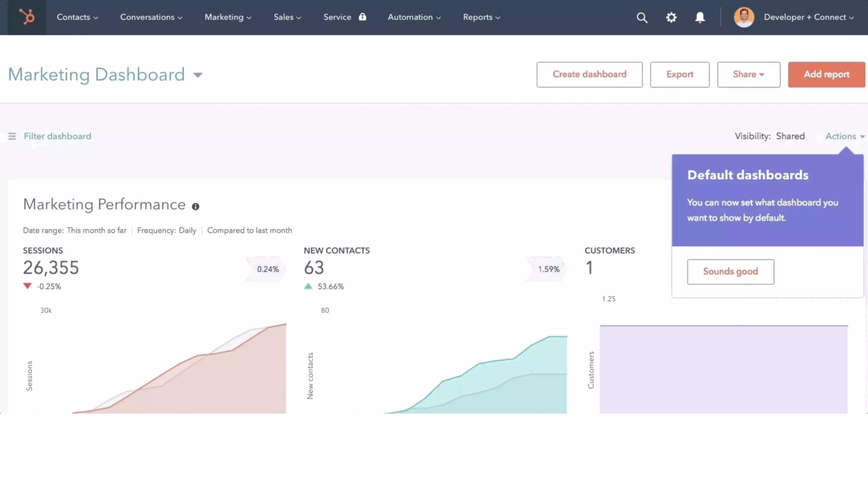The height and width of the screenshot is (488, 868).
Task: Click the HubSpot sprocket logo
Action: [x=27, y=17]
